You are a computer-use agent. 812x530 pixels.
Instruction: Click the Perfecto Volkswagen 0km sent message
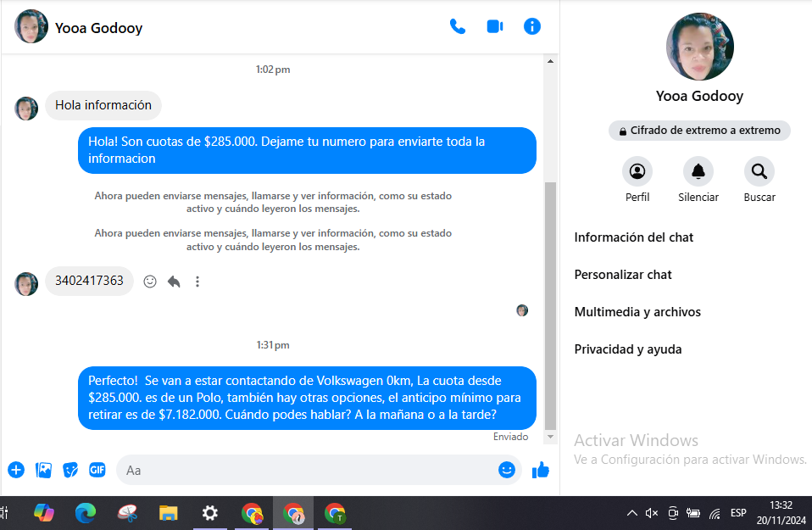[307, 398]
